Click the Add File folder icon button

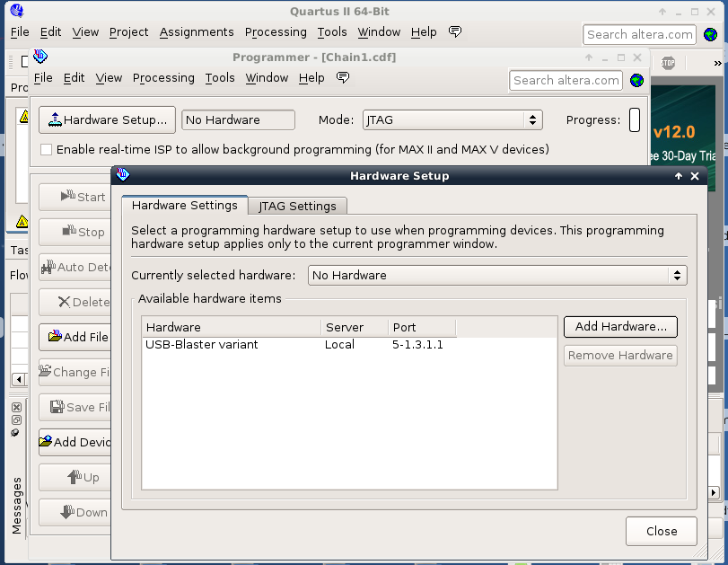pos(56,337)
